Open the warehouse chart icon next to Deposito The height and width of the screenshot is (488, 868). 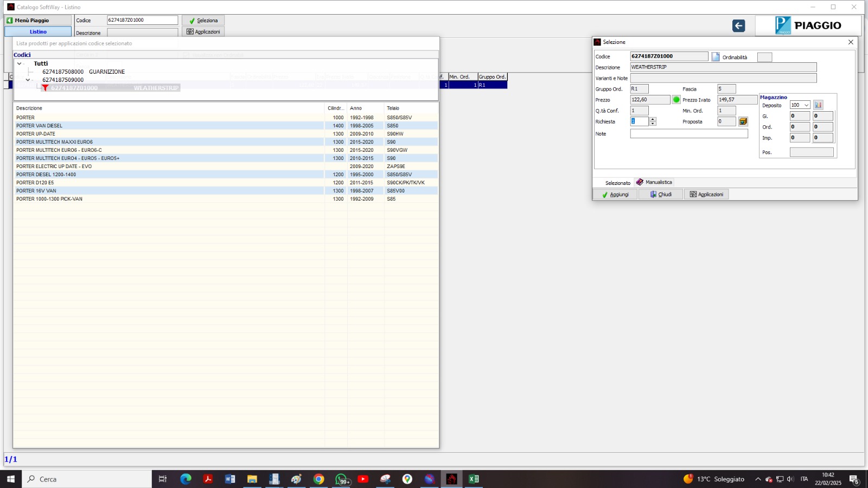818,105
